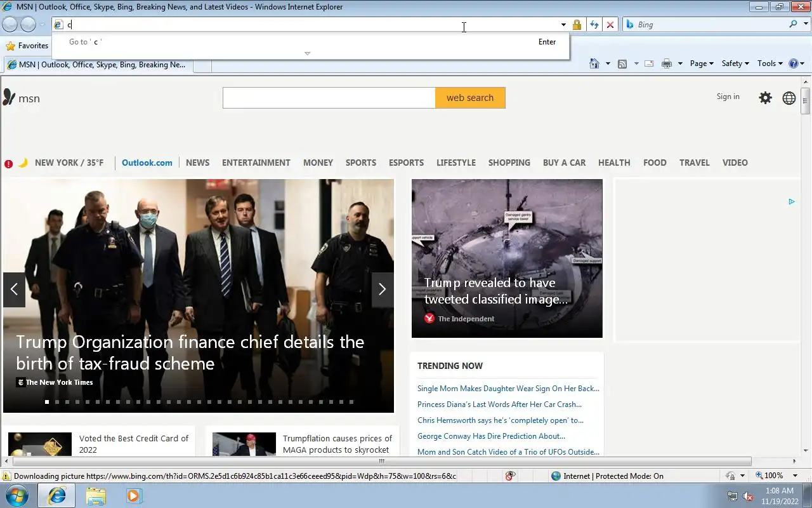
Task: Select NEWS in the navigation bar
Action: point(197,163)
